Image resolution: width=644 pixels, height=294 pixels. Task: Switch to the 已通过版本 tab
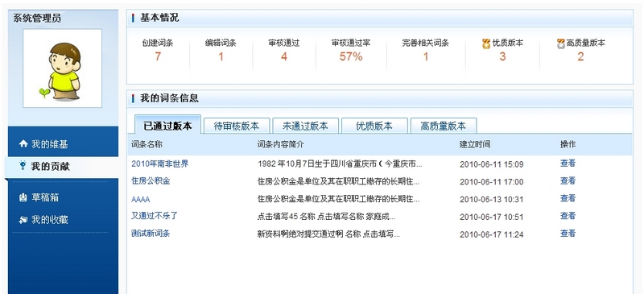point(167,126)
